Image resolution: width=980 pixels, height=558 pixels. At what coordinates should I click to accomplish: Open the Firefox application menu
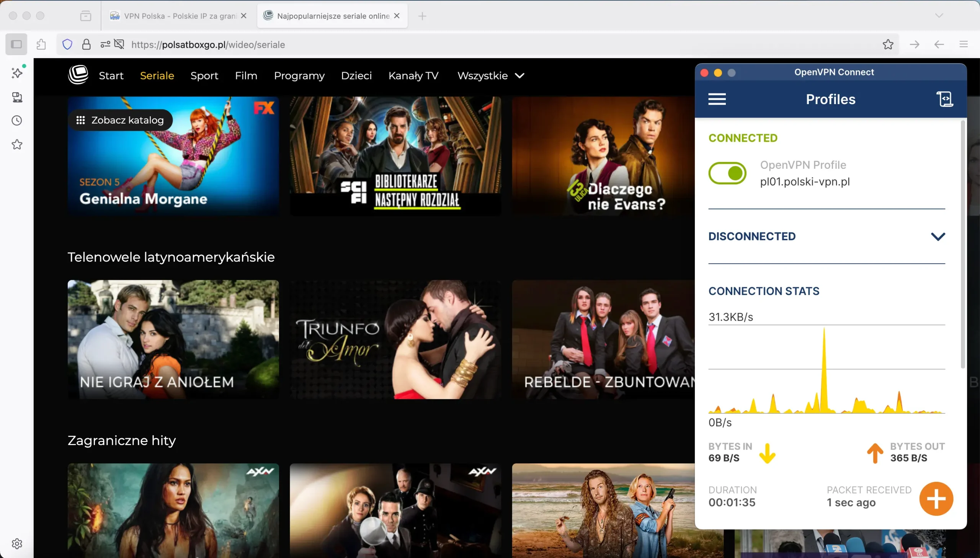(964, 44)
